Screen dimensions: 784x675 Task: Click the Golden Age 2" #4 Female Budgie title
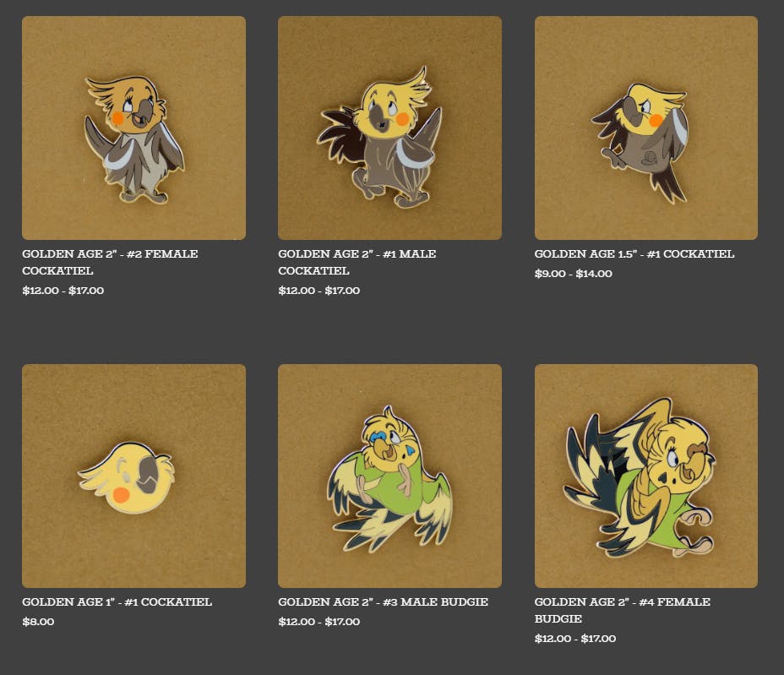click(622, 610)
